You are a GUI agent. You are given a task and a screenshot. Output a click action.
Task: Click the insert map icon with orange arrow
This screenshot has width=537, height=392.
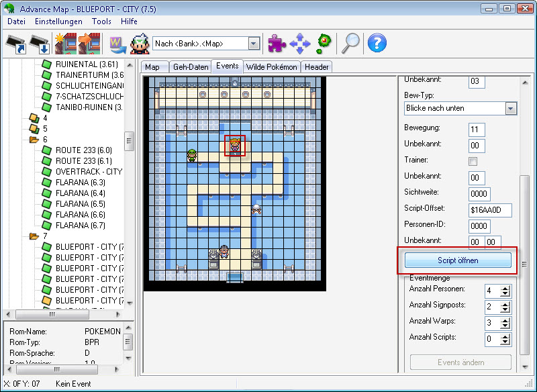tap(89, 44)
